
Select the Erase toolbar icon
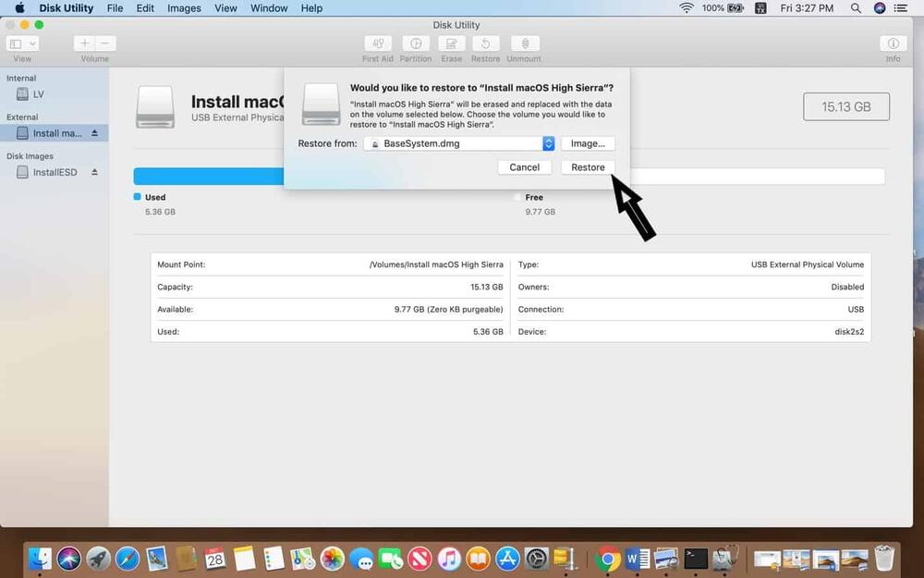click(451, 43)
